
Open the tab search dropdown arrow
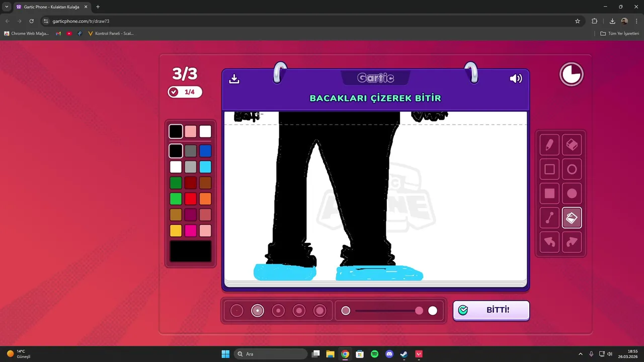pos(7,7)
